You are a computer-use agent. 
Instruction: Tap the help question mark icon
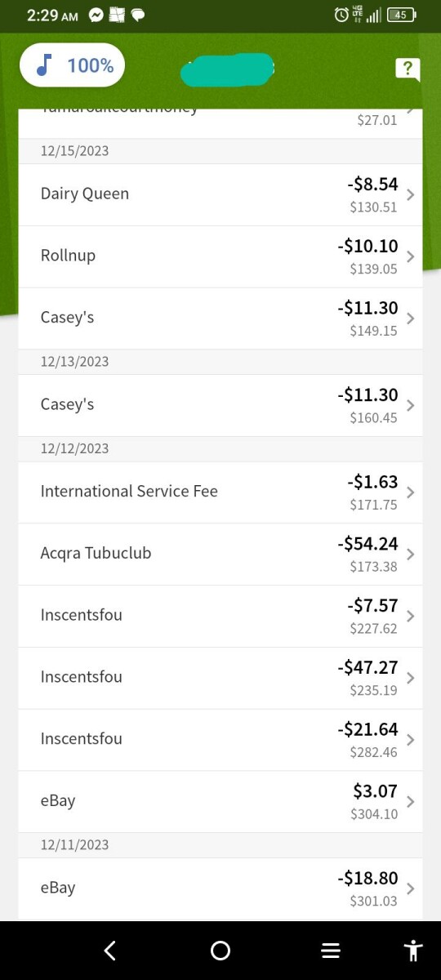pos(407,69)
